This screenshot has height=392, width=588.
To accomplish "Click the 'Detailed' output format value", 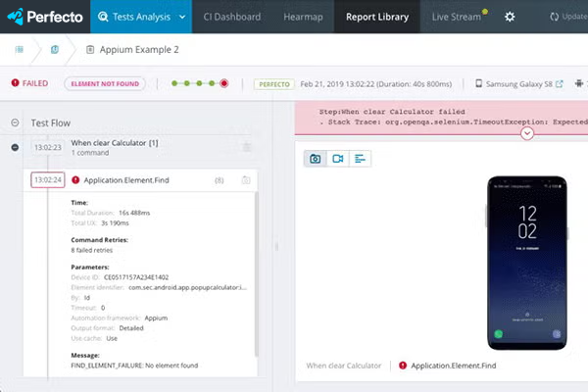I will tap(131, 328).
